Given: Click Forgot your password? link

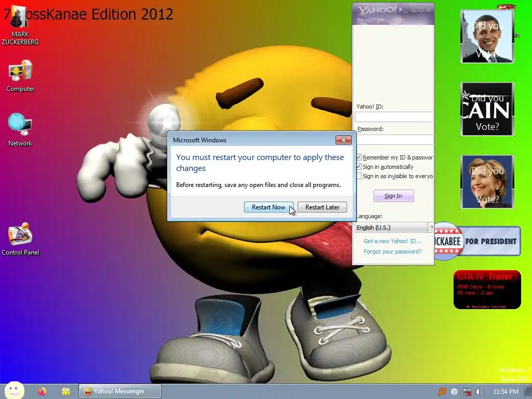Looking at the screenshot, I should pos(393,251).
